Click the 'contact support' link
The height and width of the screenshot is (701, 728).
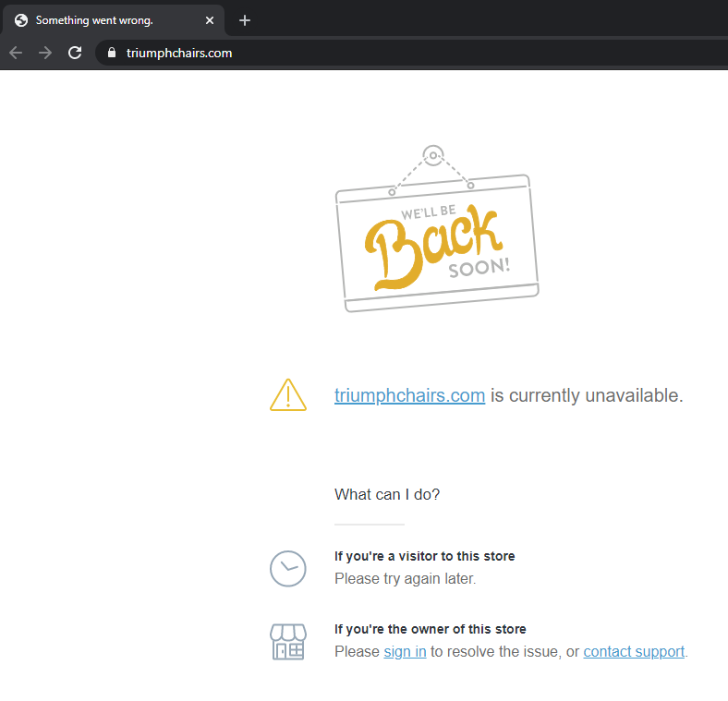(x=634, y=651)
